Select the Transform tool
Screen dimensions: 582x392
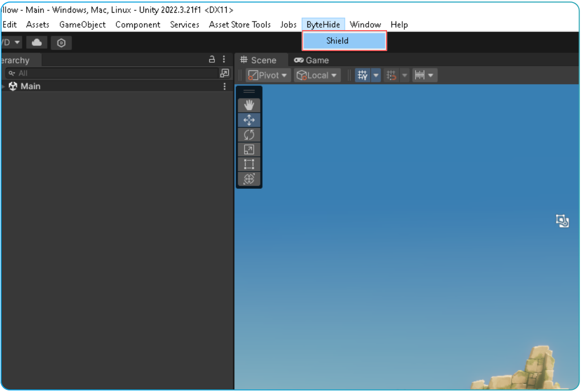coord(249,179)
